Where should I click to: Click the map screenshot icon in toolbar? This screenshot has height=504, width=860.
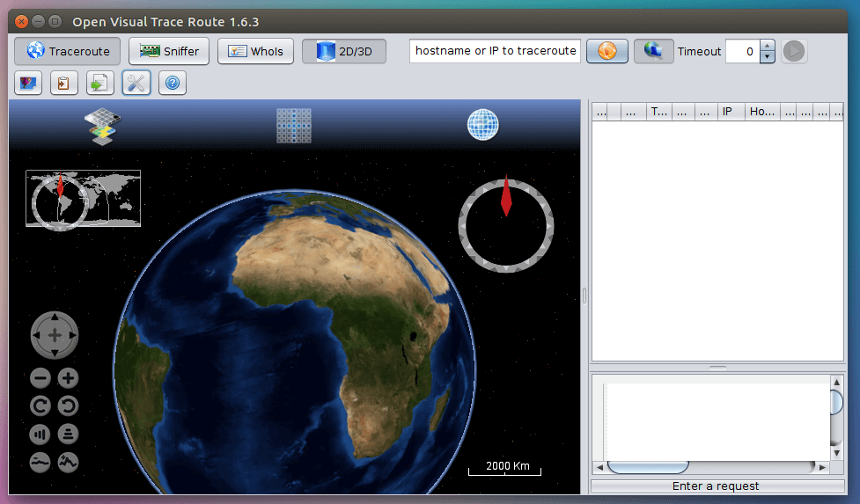point(28,84)
